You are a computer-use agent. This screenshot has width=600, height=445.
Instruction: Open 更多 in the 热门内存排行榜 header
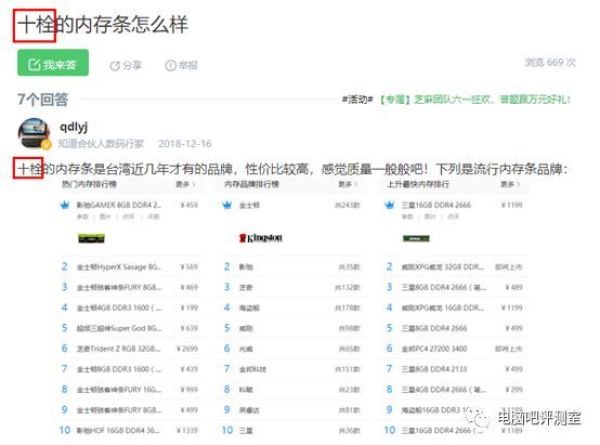click(185, 184)
